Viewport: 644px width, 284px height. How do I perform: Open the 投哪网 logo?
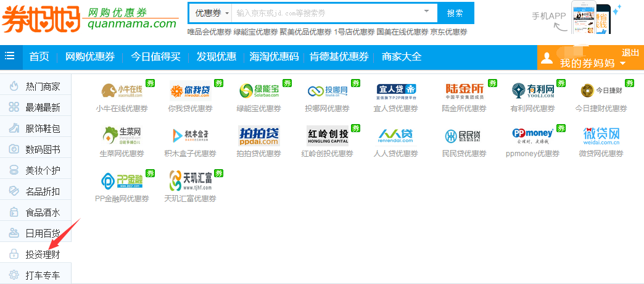point(328,90)
